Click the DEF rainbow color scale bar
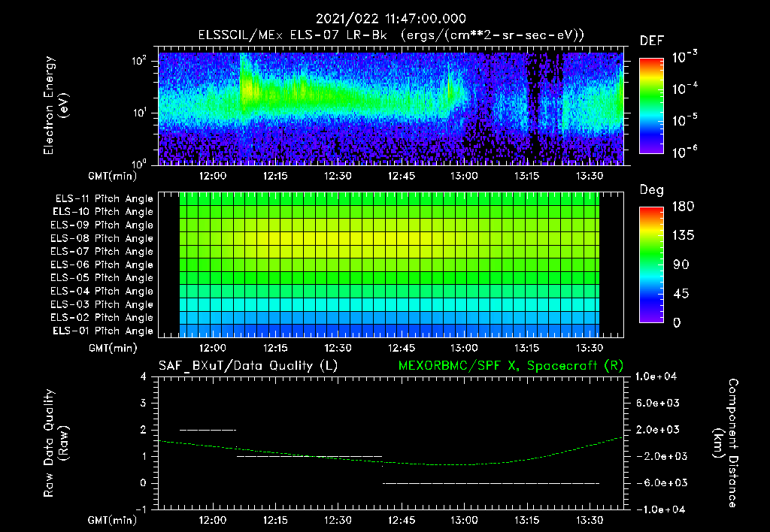Viewport: 770px width, 532px height. tap(652, 106)
